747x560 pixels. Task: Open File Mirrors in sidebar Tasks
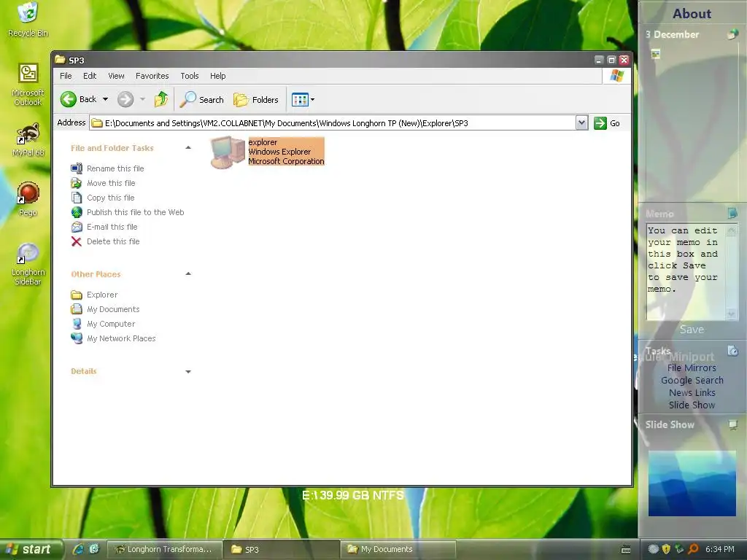692,367
